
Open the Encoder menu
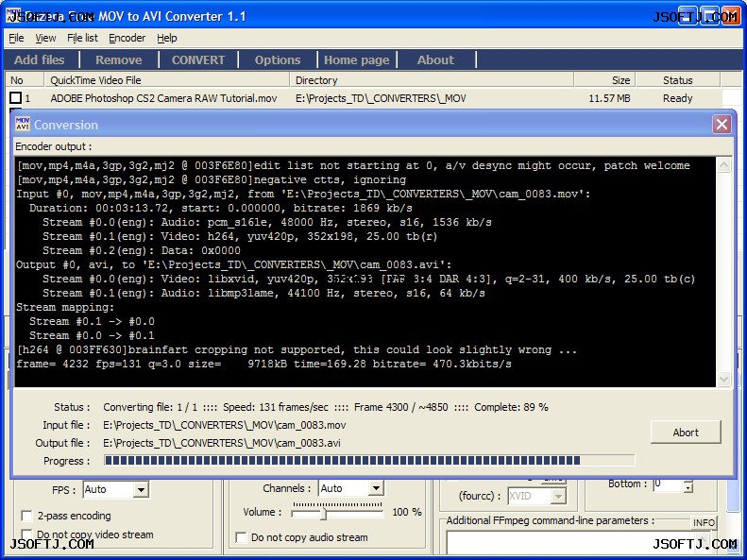pyautogui.click(x=127, y=38)
